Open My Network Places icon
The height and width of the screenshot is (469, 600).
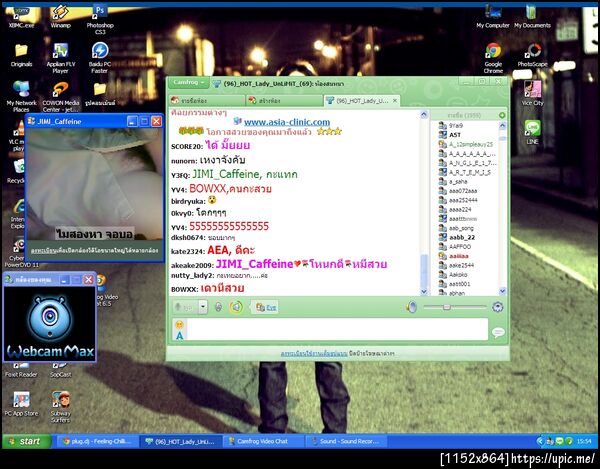[x=21, y=96]
